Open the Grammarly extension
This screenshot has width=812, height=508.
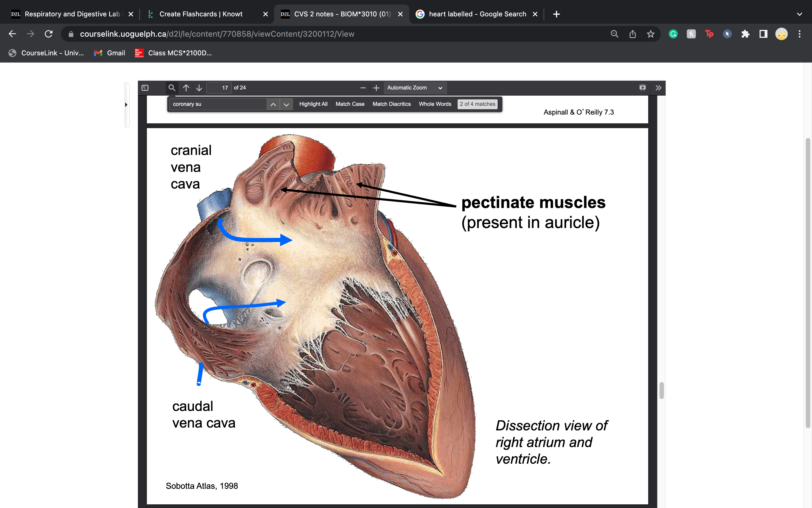tap(673, 34)
